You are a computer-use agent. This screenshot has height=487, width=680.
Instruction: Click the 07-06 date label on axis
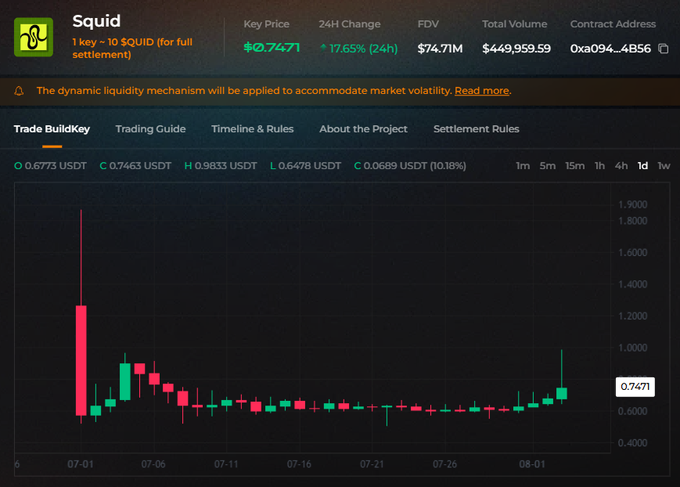(x=153, y=464)
